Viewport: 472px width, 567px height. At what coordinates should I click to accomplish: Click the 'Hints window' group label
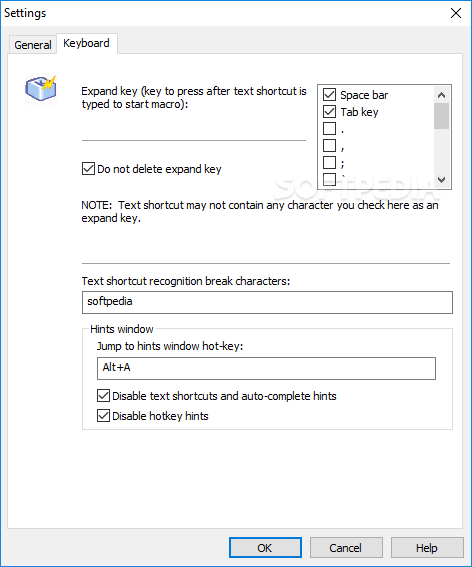click(x=122, y=329)
